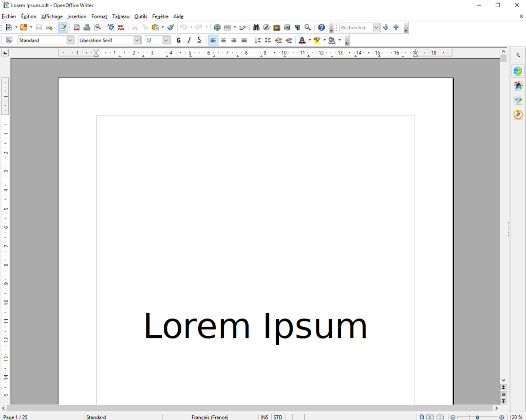The height and width of the screenshot is (420, 526).
Task: Toggle italic formatting
Action: click(189, 41)
